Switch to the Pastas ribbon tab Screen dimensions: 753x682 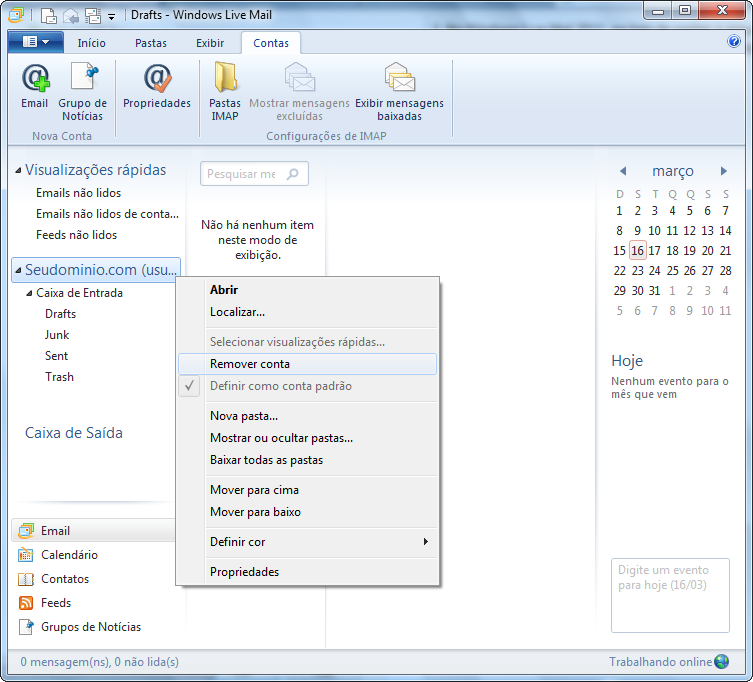point(150,43)
